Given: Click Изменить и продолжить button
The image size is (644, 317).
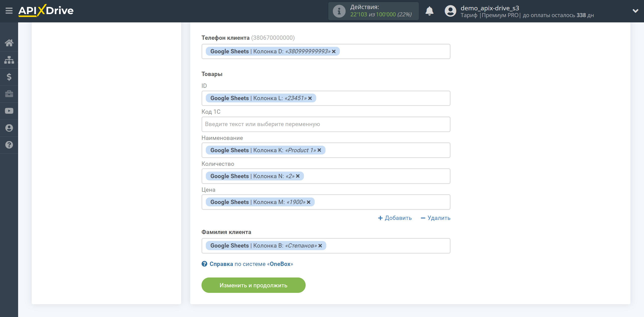Looking at the screenshot, I should pyautogui.click(x=253, y=285).
